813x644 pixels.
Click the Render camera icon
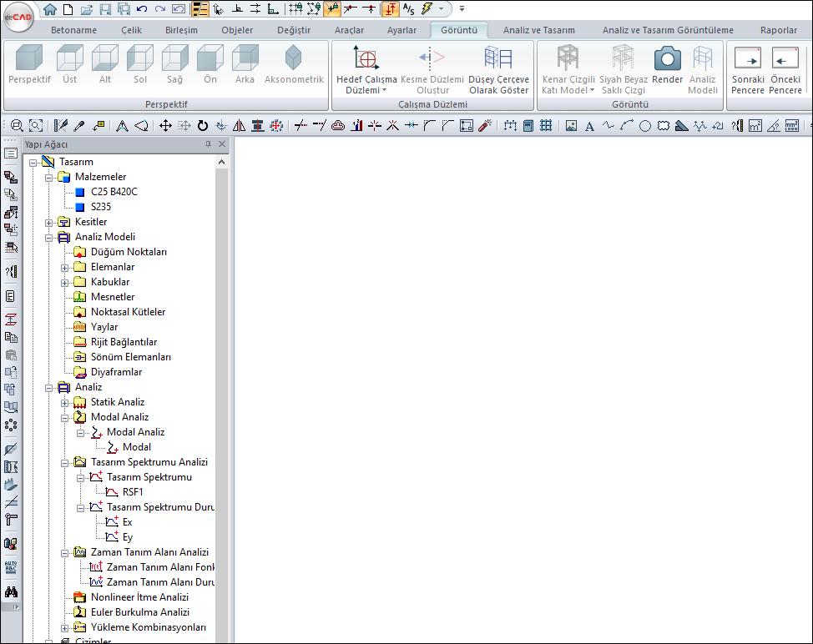click(x=667, y=59)
